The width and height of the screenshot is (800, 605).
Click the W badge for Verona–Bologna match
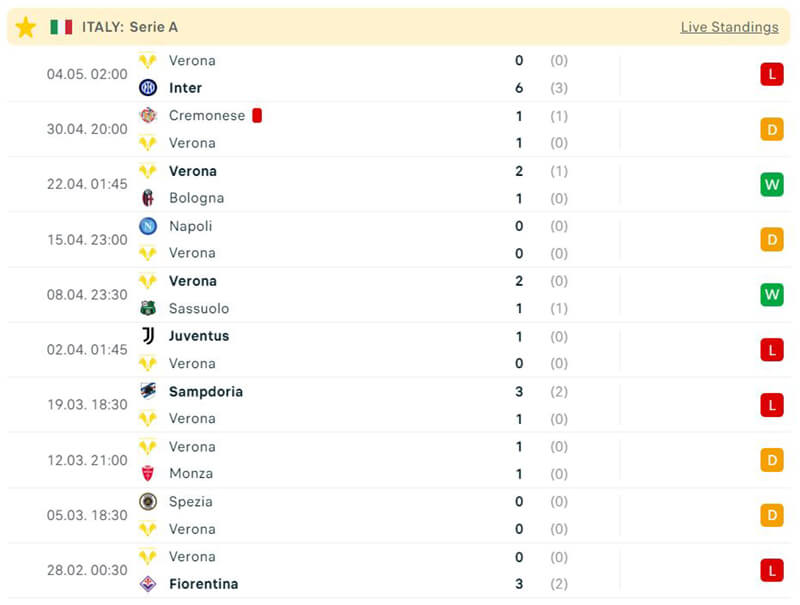tap(771, 185)
